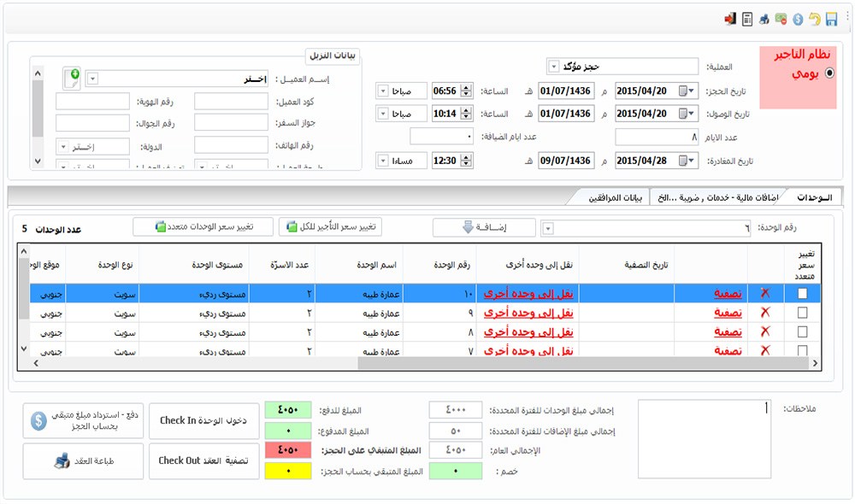The width and height of the screenshot is (855, 504).
Task: Tick the checkbox in unit 9 row
Action: 802,313
